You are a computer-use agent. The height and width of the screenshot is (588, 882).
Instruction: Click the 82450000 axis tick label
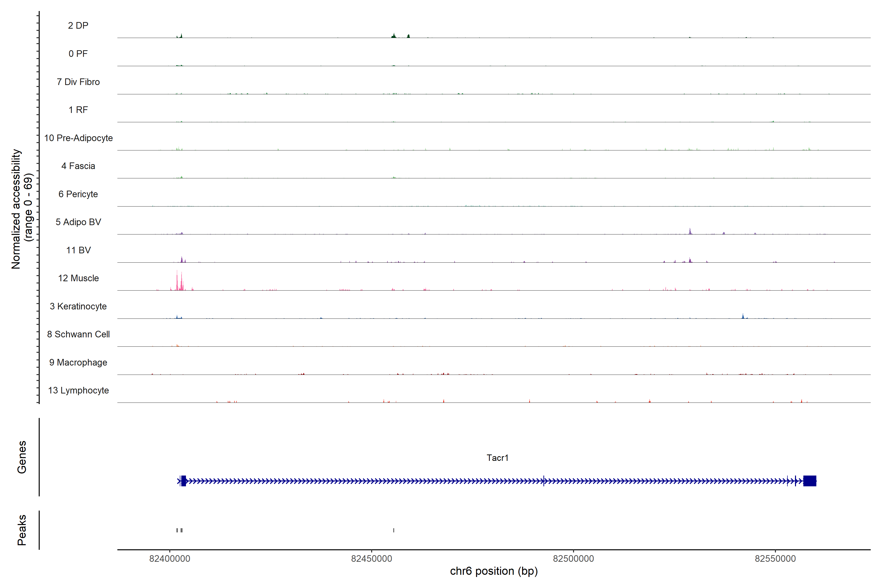coord(371,559)
